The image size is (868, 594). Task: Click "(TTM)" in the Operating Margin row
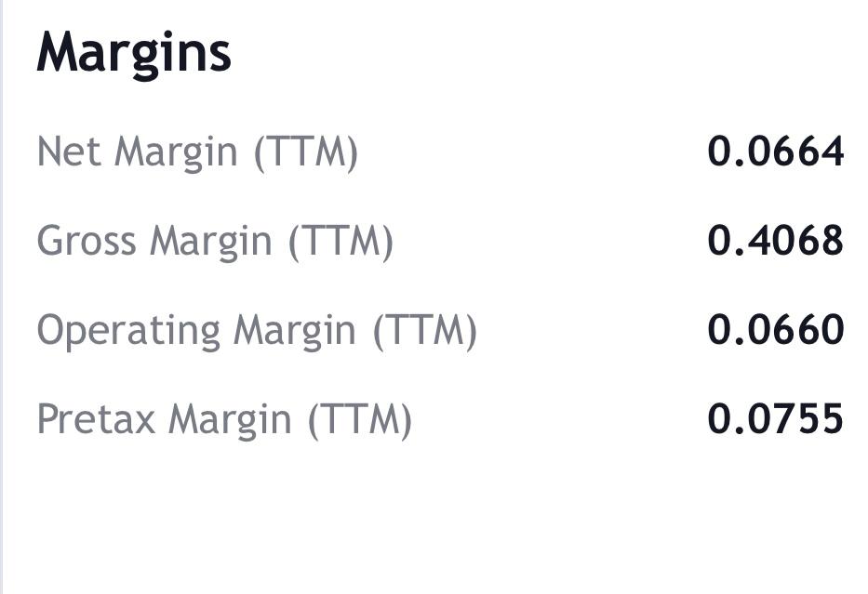[x=425, y=330]
